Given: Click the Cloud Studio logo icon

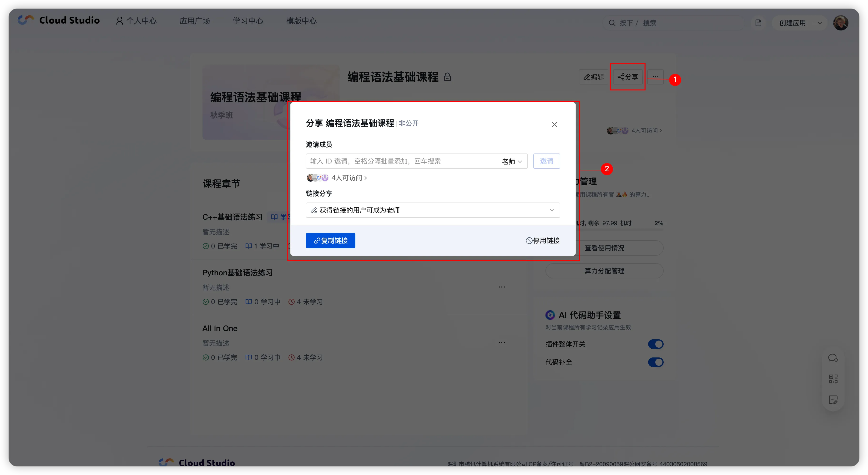Looking at the screenshot, I should click(26, 20).
